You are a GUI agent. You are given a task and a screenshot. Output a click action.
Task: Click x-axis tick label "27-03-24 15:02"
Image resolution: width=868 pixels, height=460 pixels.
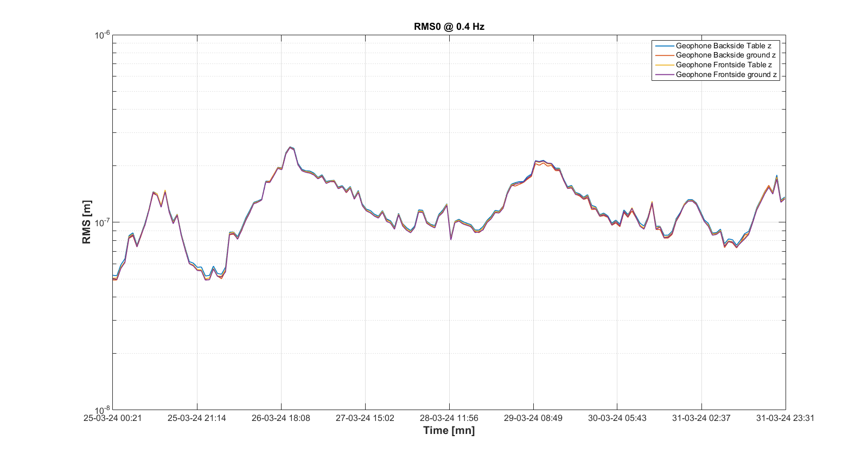point(365,418)
